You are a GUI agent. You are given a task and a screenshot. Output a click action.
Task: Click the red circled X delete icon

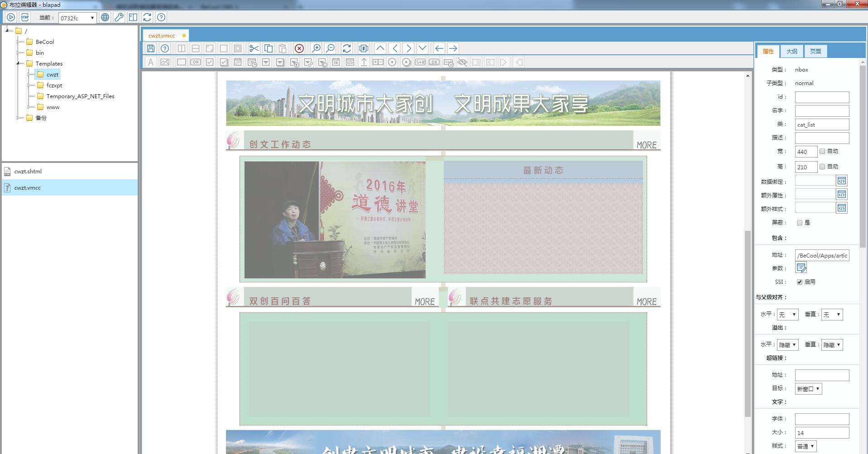point(299,48)
